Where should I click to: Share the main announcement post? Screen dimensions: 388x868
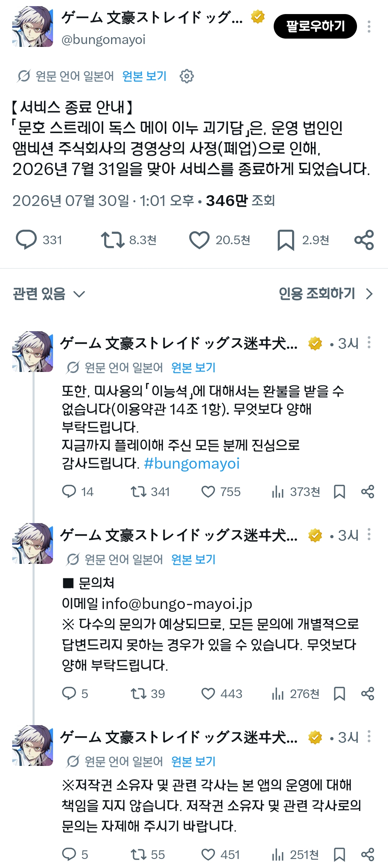pyautogui.click(x=364, y=240)
